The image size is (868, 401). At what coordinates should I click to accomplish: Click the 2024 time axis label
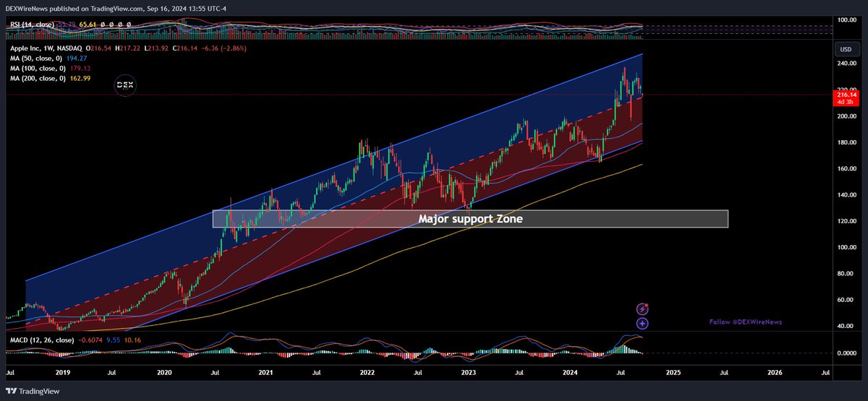571,374
